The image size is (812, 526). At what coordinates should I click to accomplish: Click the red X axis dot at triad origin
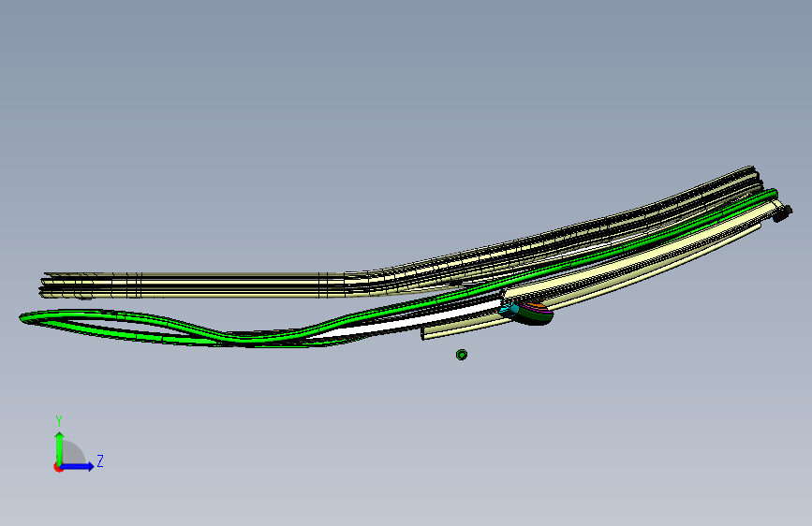(58, 468)
